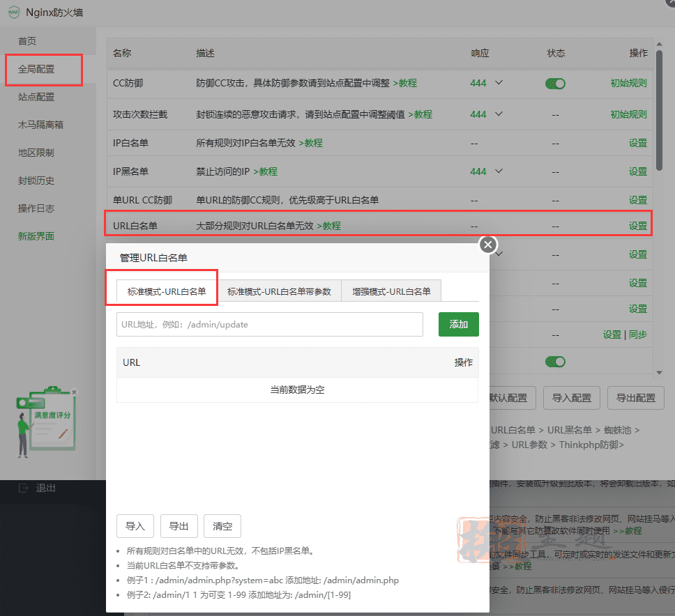This screenshot has width=675, height=616.
Task: Open 设置 for the IP黑名单 row
Action: pos(638,171)
